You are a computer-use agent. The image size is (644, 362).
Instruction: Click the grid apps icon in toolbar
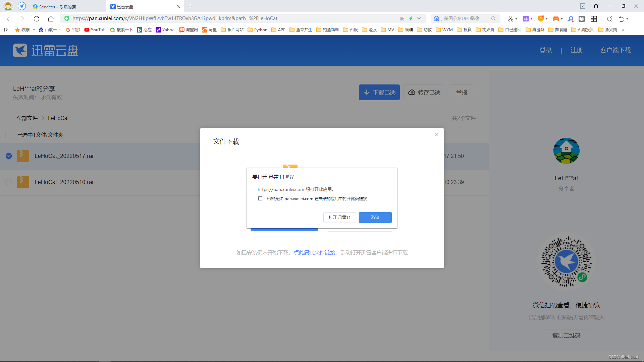(594, 19)
